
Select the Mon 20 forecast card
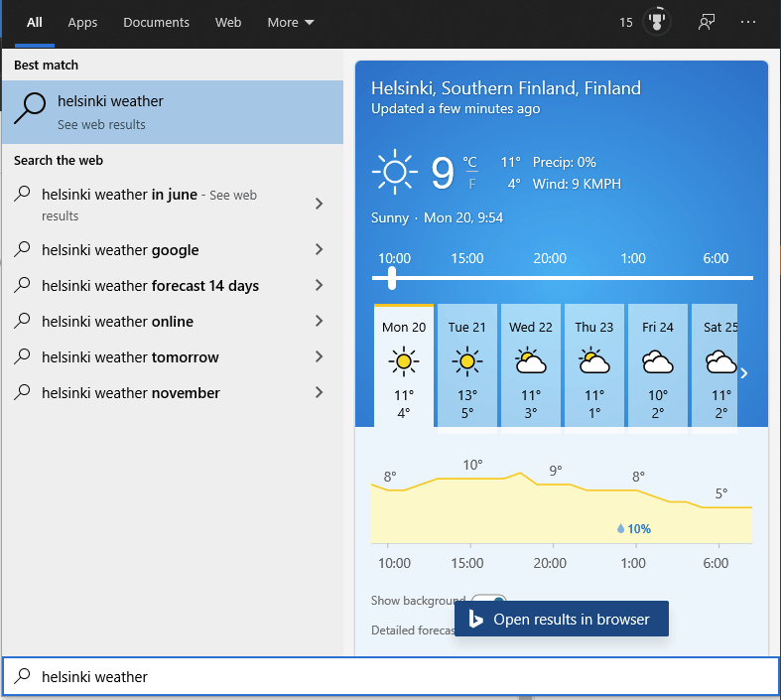pos(404,366)
